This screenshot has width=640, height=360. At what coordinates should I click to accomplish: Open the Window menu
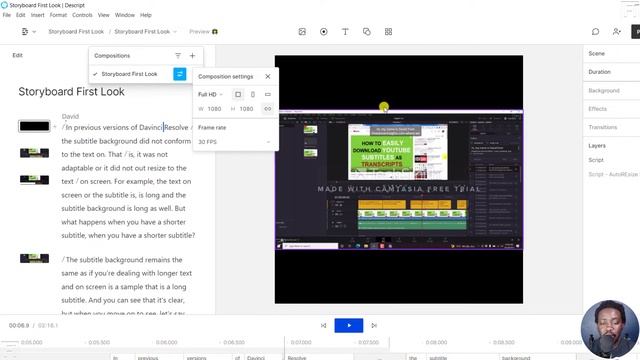point(125,15)
